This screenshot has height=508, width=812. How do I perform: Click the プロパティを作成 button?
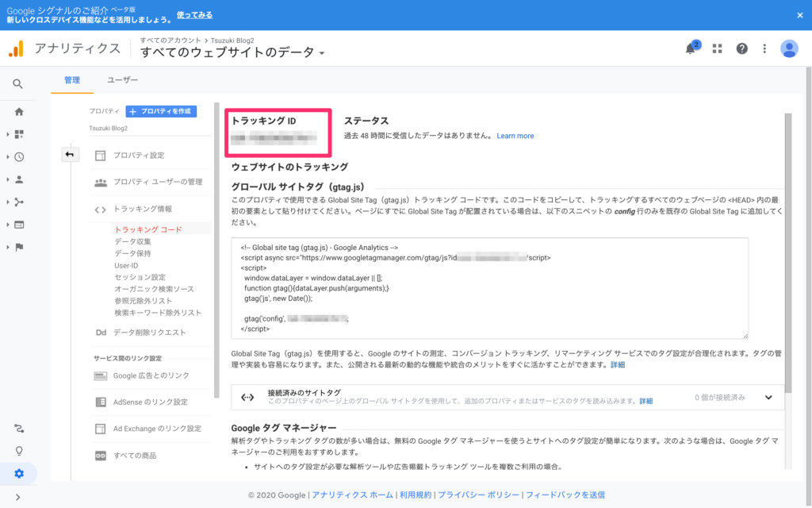click(x=161, y=111)
